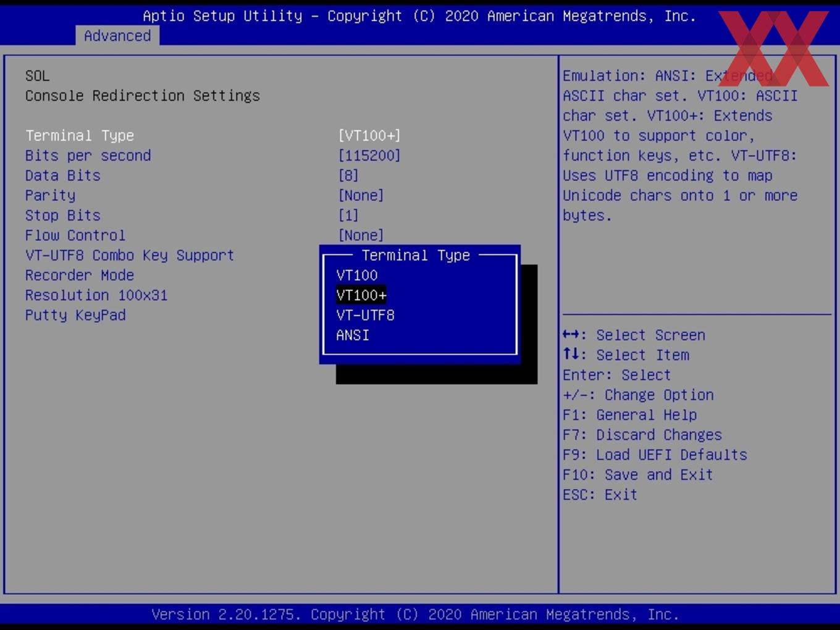Select the Stop Bits setting label
The image size is (840, 630).
coord(63,216)
